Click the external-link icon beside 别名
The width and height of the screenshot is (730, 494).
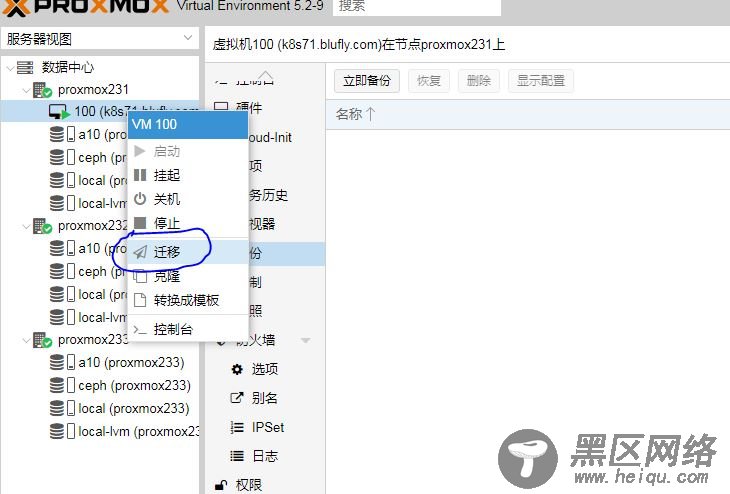click(237, 398)
